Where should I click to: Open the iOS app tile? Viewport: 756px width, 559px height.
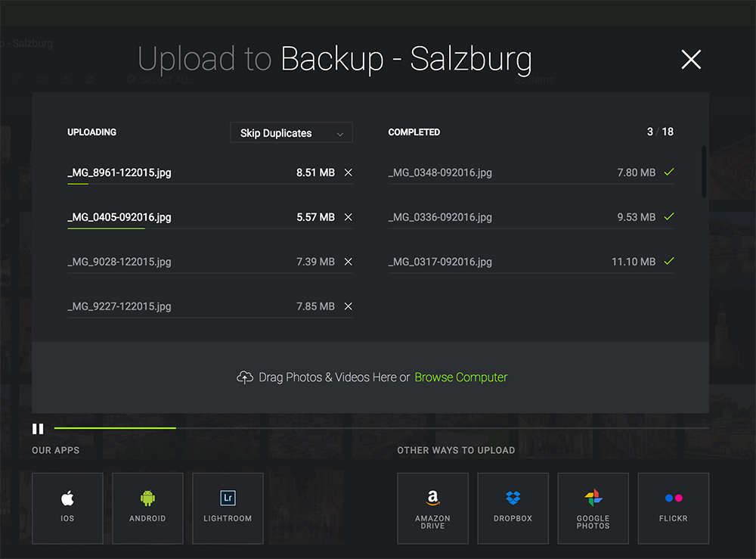point(67,508)
